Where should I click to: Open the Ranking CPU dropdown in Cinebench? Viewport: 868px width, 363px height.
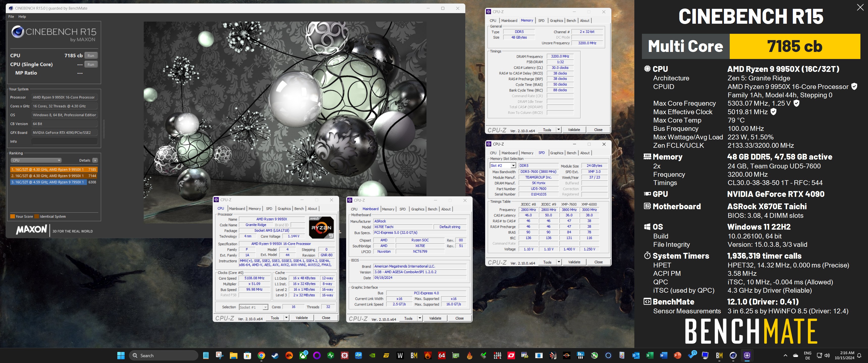36,160
